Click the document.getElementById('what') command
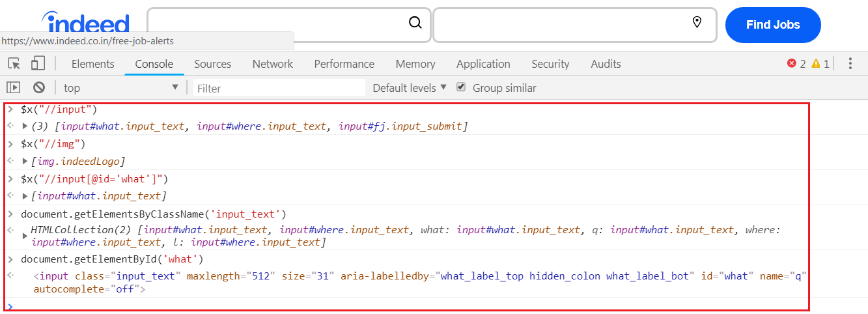 click(x=112, y=259)
